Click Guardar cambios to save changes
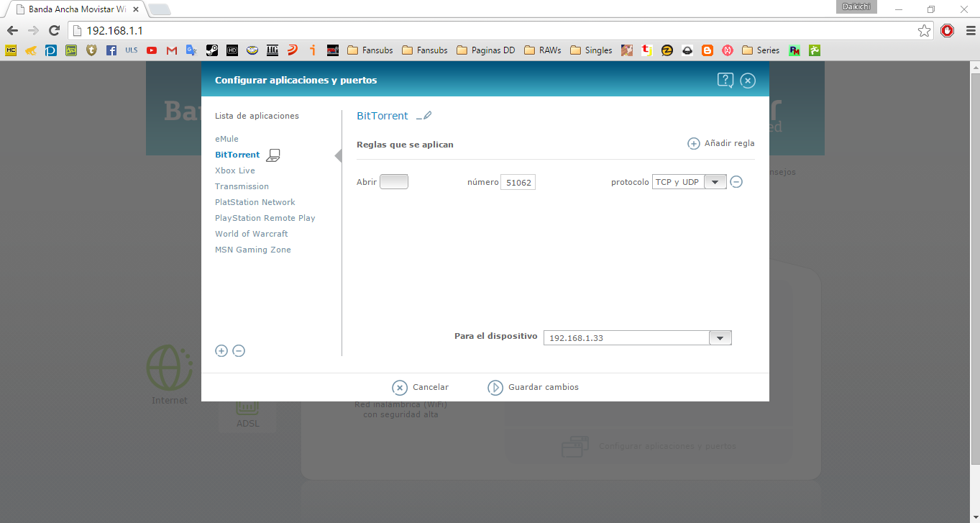Image resolution: width=980 pixels, height=523 pixels. [533, 387]
